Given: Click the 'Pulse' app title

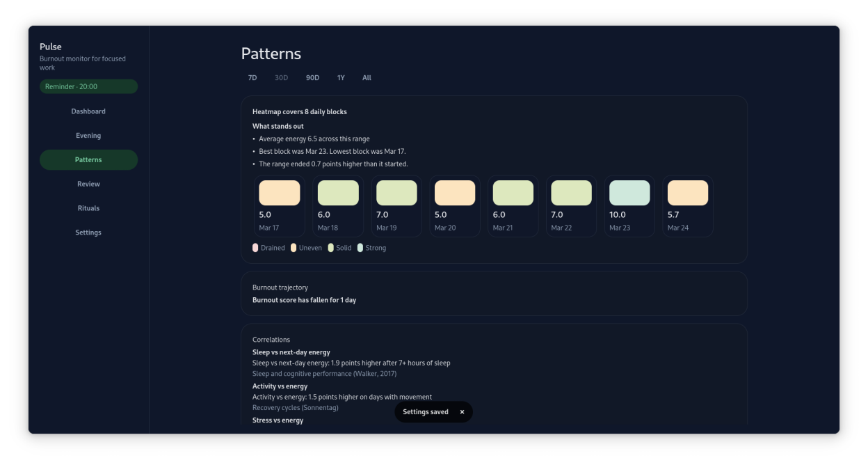Looking at the screenshot, I should [x=51, y=47].
